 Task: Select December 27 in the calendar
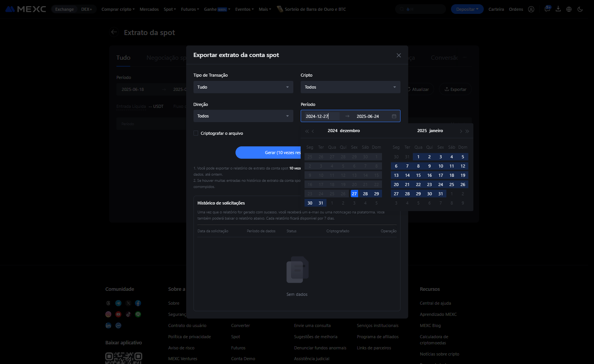coord(354,194)
